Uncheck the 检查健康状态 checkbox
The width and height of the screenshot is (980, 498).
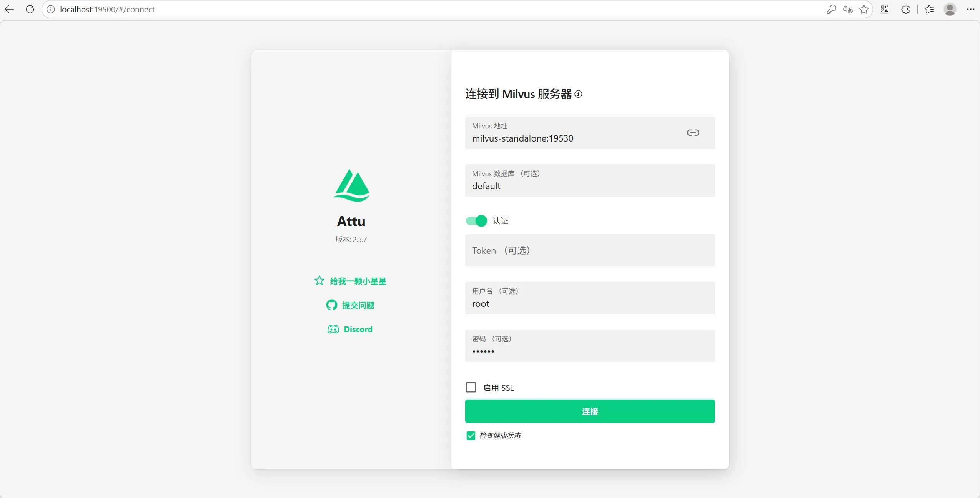pos(470,436)
